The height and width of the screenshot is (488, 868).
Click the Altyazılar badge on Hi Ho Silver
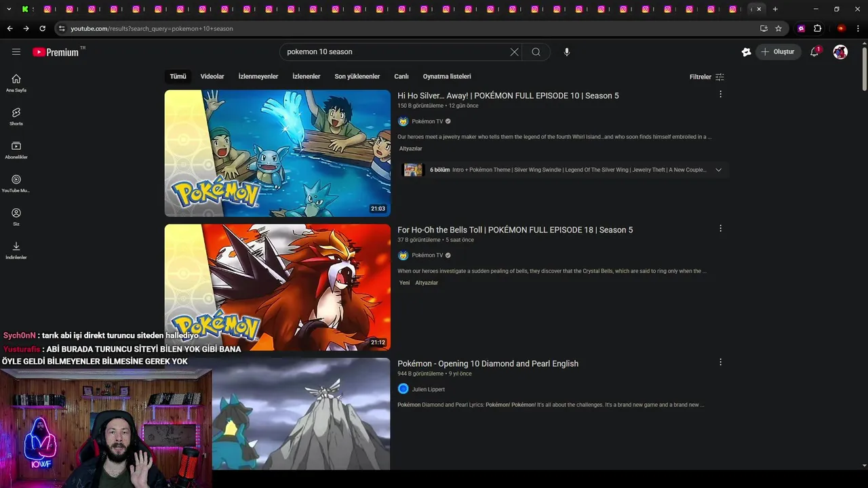coord(410,148)
